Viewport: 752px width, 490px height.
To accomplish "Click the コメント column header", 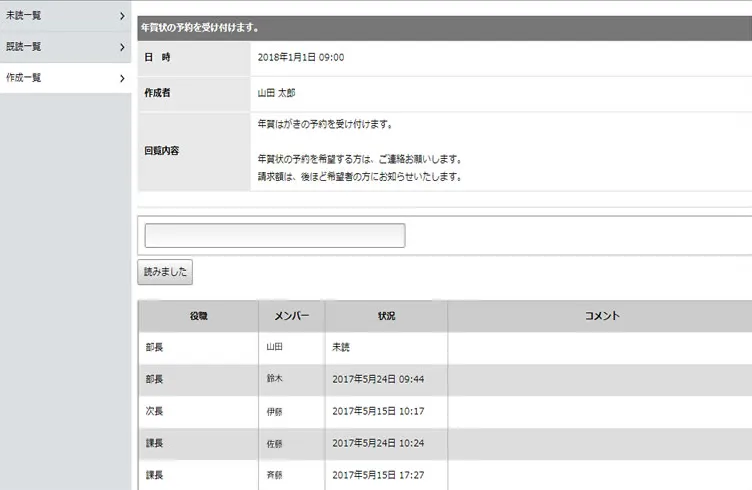I will [600, 316].
